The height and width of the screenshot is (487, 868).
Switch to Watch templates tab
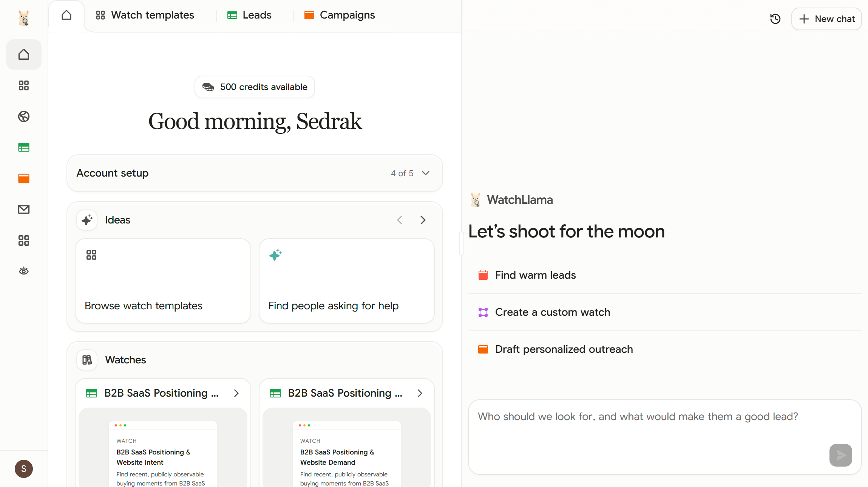(x=145, y=15)
